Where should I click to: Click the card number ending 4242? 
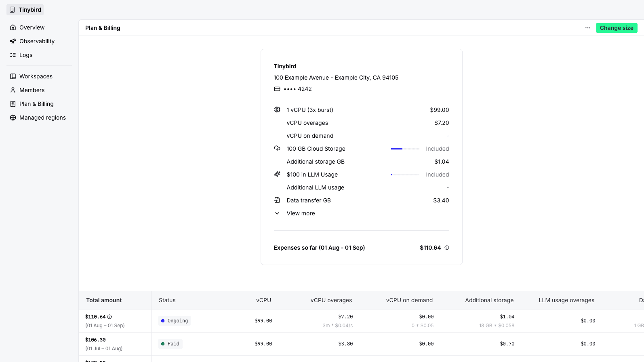tap(298, 89)
